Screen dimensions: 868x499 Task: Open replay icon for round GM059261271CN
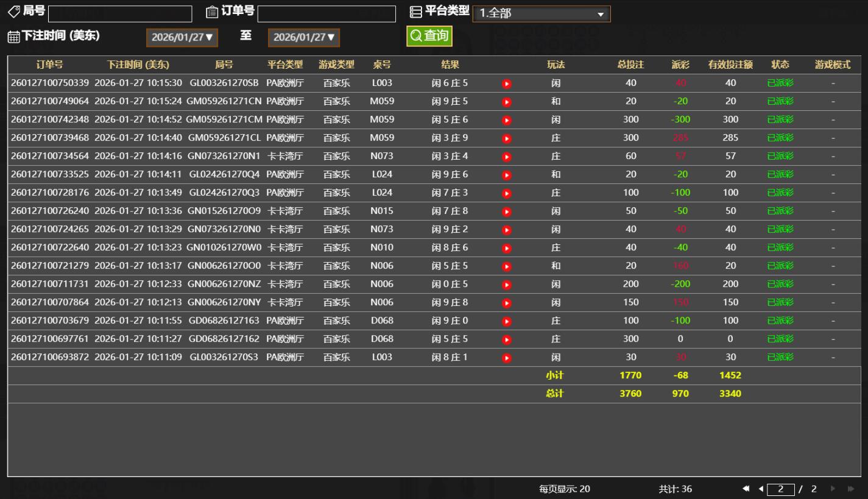506,102
